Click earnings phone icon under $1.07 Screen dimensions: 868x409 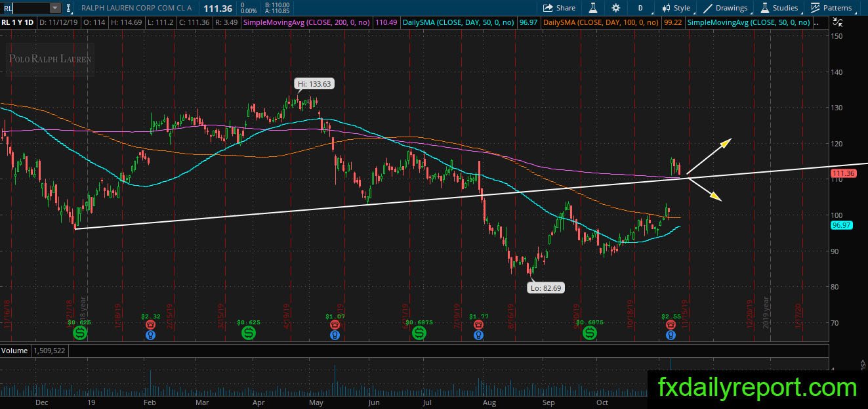point(335,324)
